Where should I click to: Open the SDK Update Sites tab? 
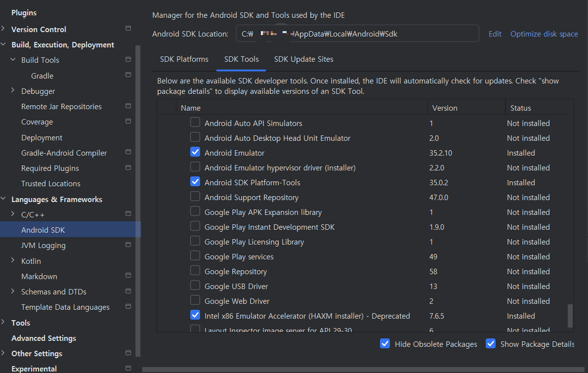pyautogui.click(x=304, y=59)
